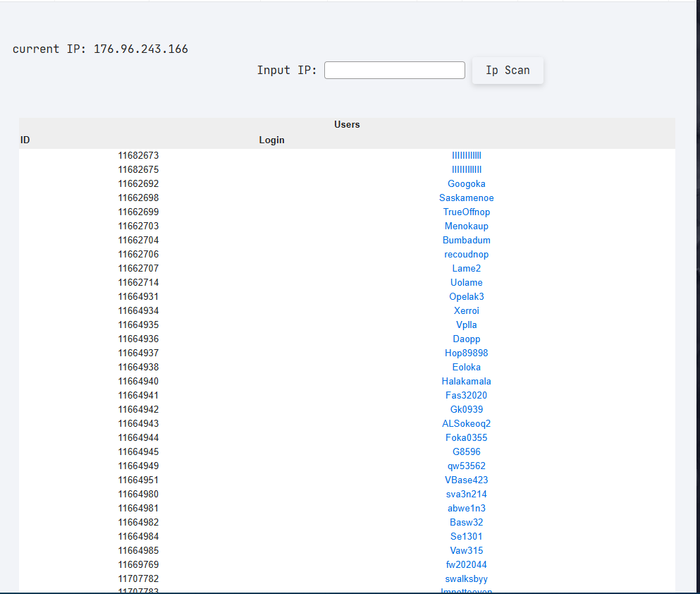Select ID cell 11682675
The height and width of the screenshot is (594, 700).
(x=138, y=170)
